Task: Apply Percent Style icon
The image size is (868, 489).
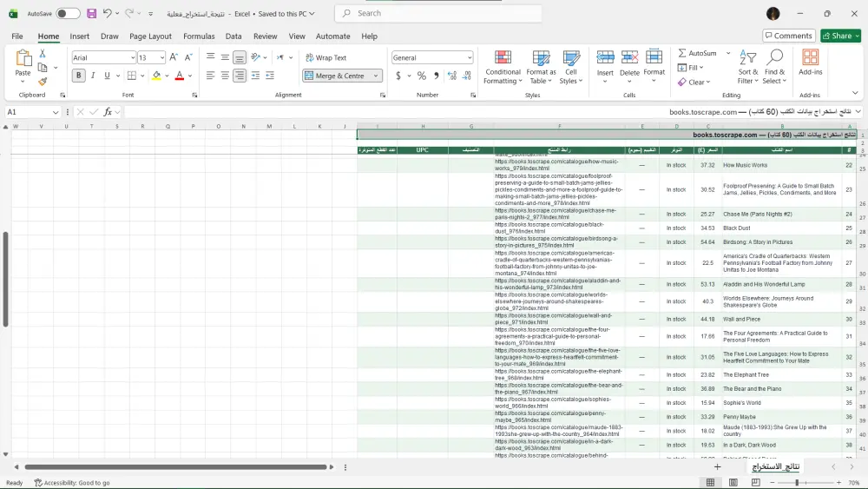Action: [422, 76]
